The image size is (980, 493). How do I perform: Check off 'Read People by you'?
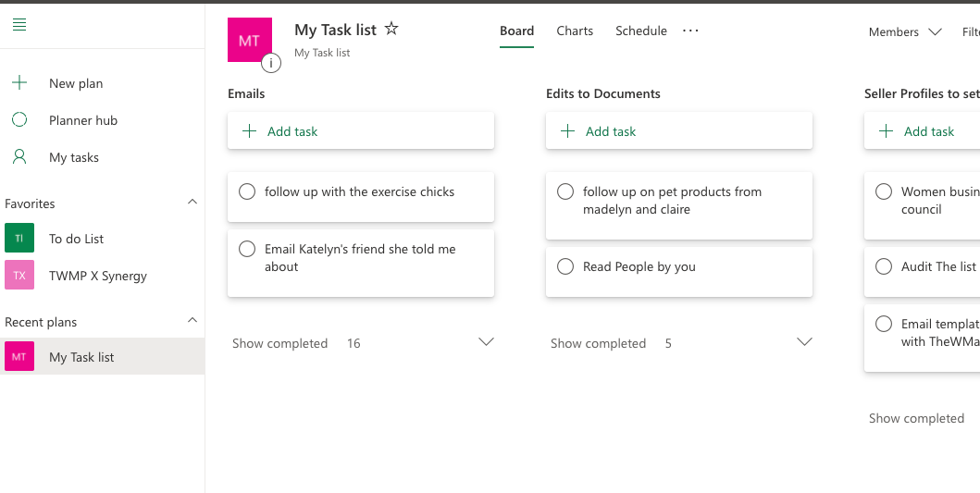[565, 266]
